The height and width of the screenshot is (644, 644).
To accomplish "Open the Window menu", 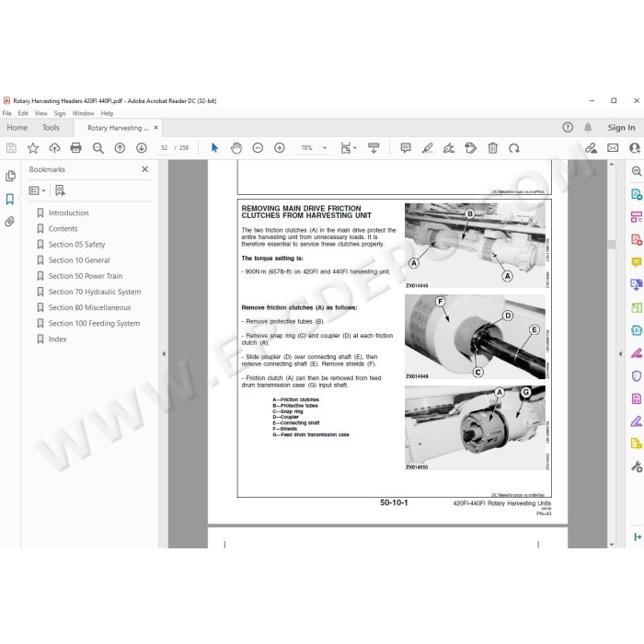I will coord(83,113).
